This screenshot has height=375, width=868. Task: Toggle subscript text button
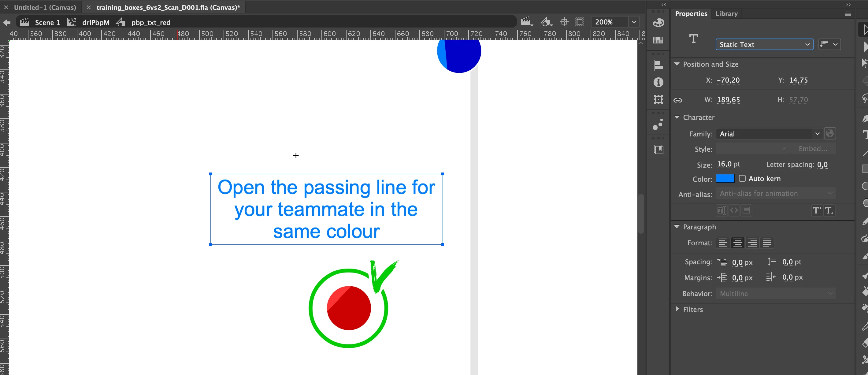[x=829, y=210]
